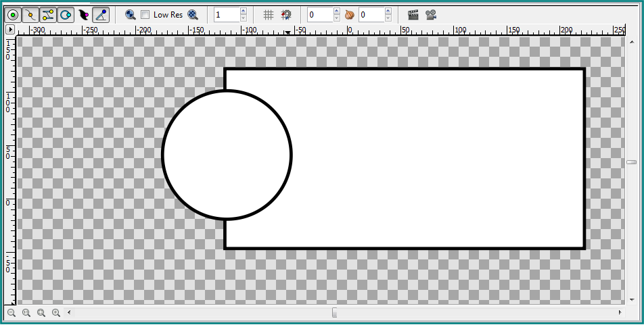Open render settings clapperboard icon
Image resolution: width=644 pixels, height=325 pixels.
coord(413,15)
